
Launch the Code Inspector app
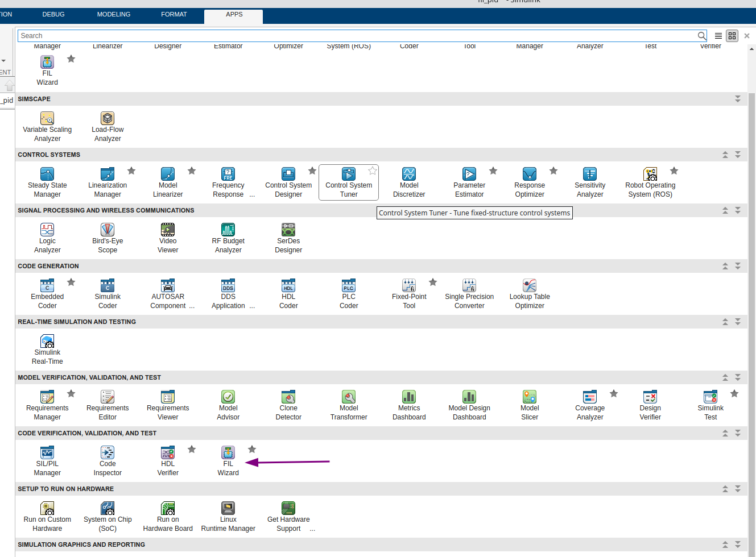click(108, 460)
